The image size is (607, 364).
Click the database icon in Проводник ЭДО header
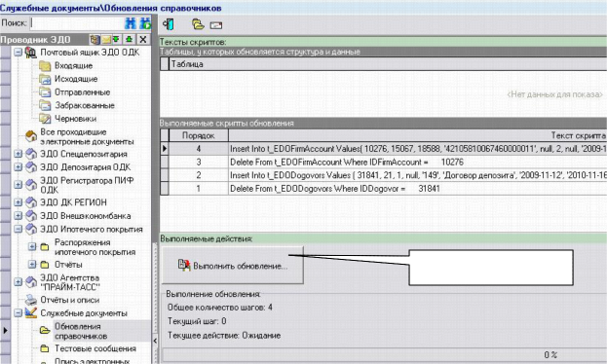[95, 40]
